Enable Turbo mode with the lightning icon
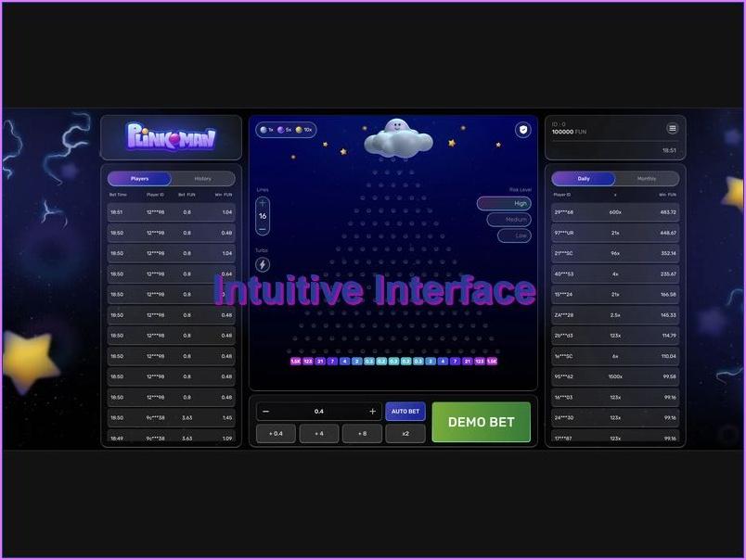 coord(264,265)
